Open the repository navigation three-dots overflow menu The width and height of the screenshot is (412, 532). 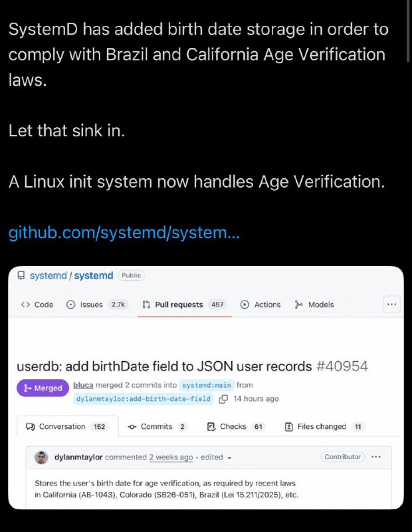[392, 305]
